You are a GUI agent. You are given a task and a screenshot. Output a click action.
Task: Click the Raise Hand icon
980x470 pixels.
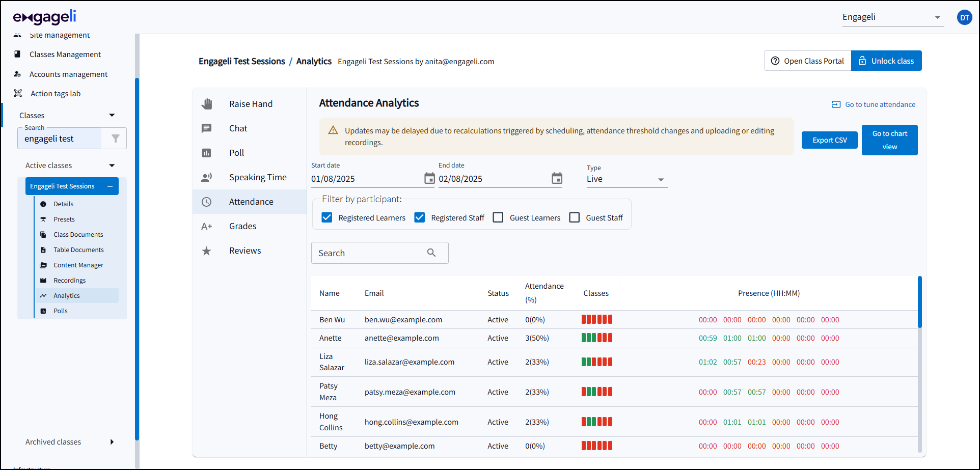coord(206,104)
